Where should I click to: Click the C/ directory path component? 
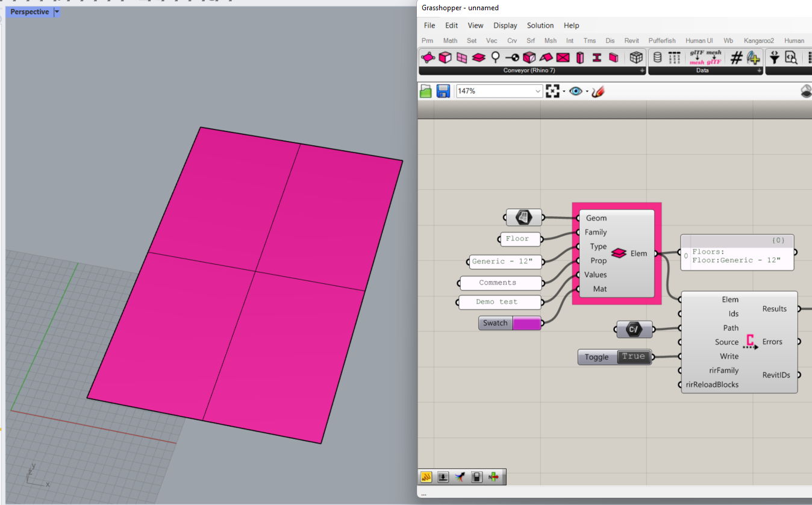(634, 329)
